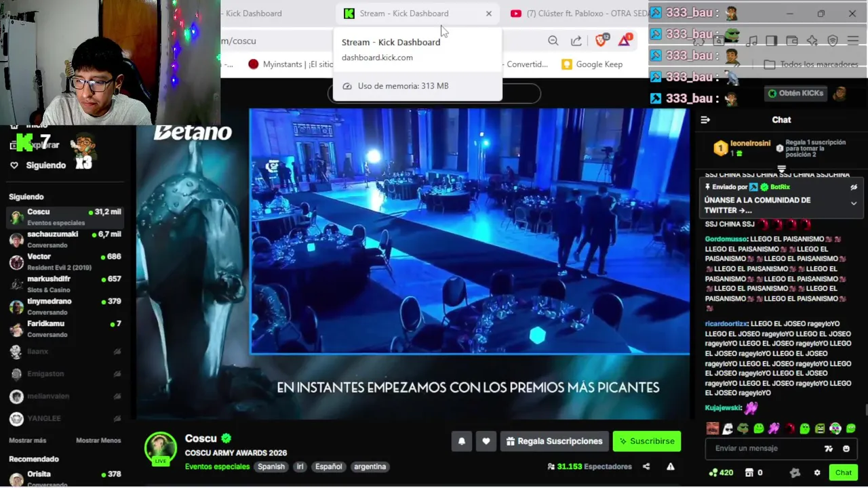Click leonelrosini top gifter name
Viewport: 868px width, 488px height.
tap(750, 144)
